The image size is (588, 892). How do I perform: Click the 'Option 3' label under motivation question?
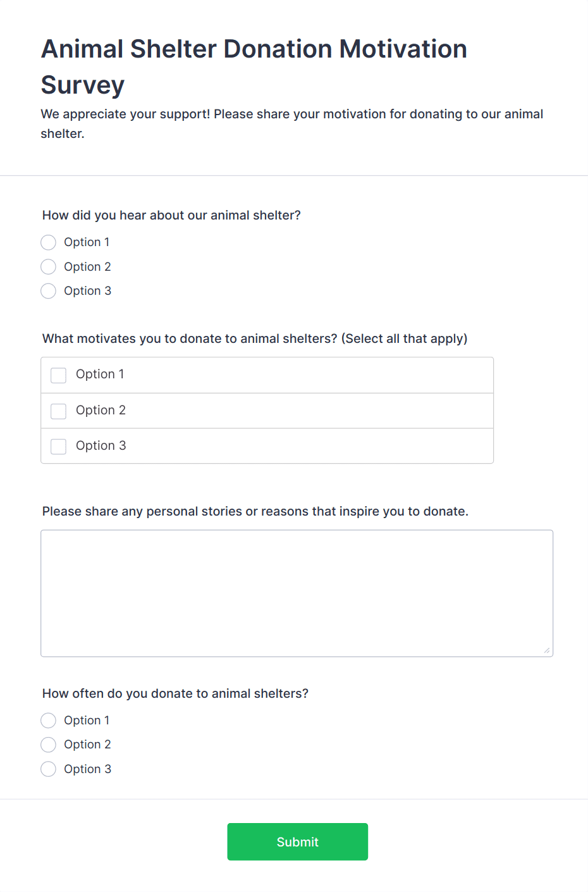click(101, 446)
